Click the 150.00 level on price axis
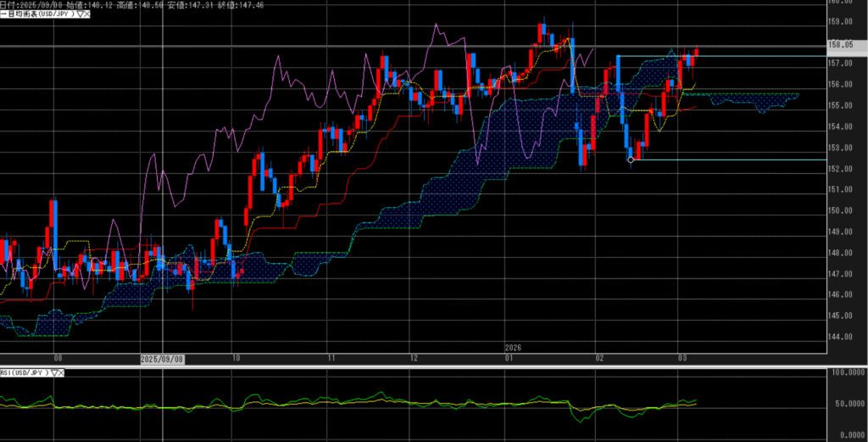Viewport: 868px width, 442px height. (838, 211)
